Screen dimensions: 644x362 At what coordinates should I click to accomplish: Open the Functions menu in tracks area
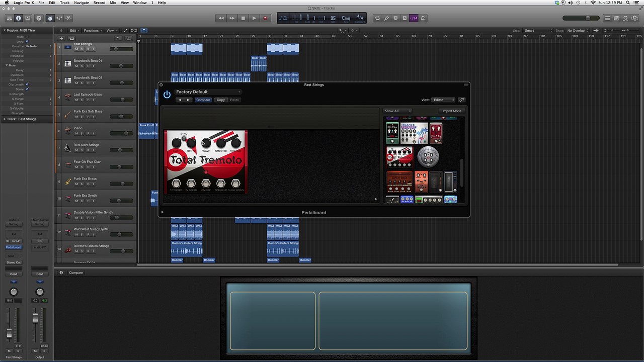tap(93, 31)
